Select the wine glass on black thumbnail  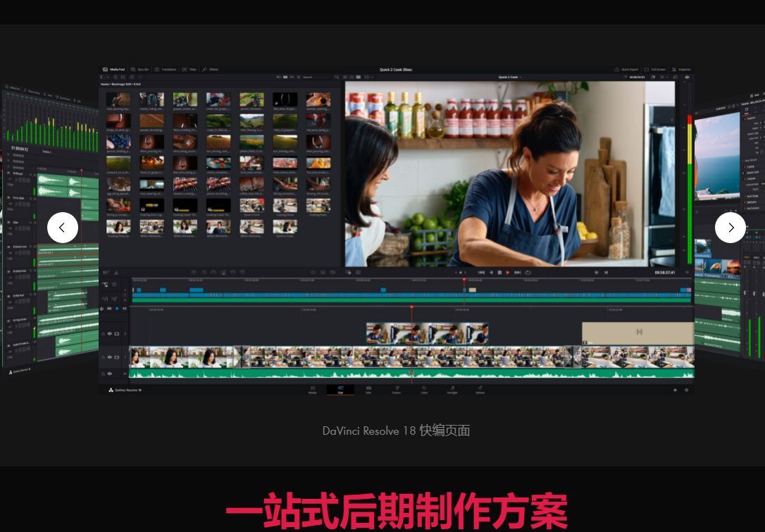(285, 99)
